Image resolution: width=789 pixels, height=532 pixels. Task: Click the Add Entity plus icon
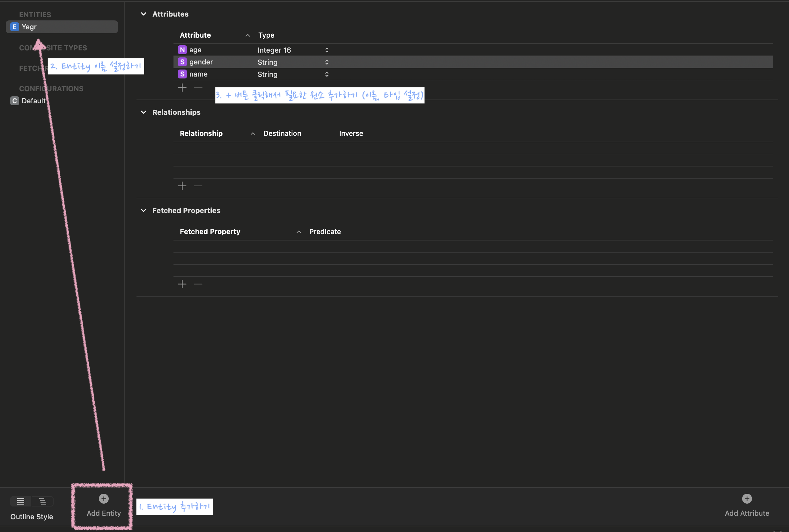coord(104,499)
